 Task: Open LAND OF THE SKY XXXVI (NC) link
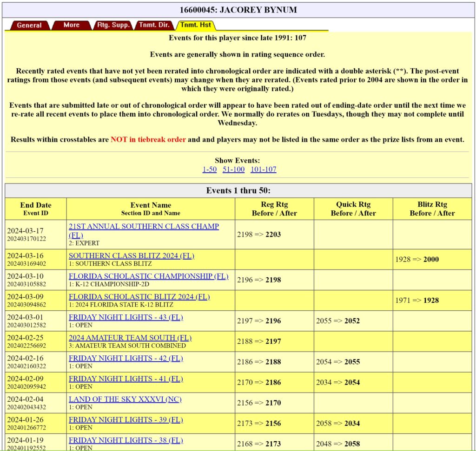pos(125,399)
